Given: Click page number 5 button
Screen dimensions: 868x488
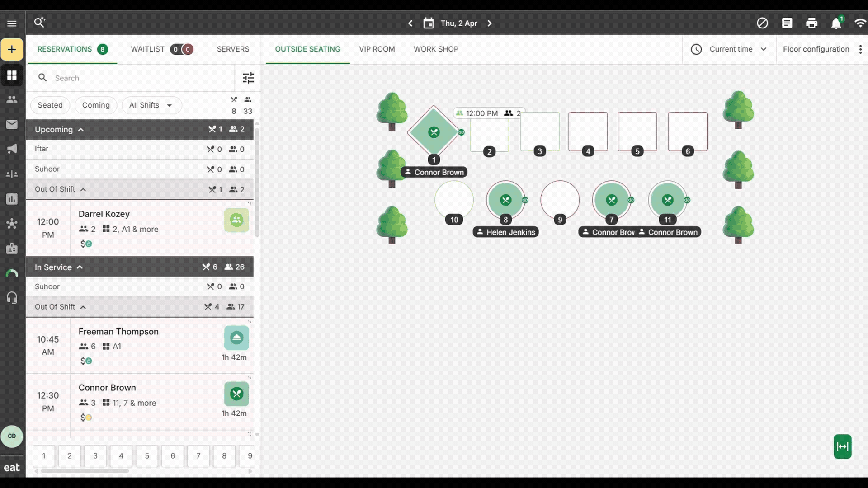Looking at the screenshot, I should 146,456.
